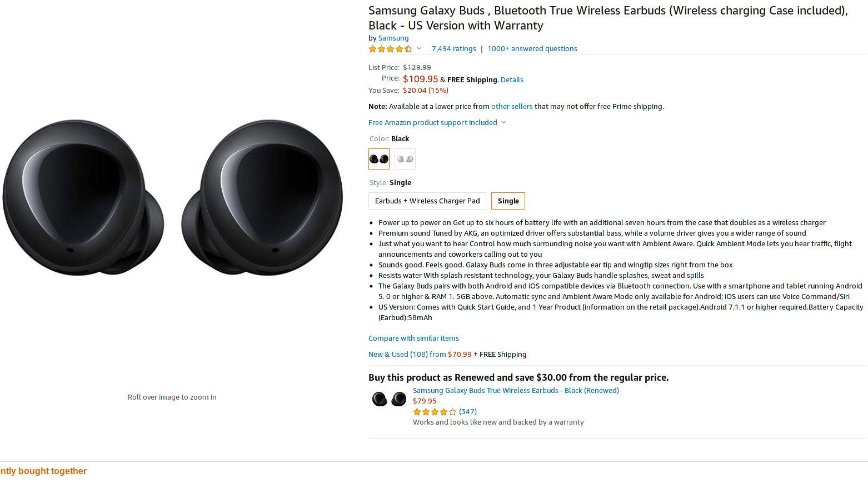Choose Earbuds + Wireless Charger Pad style

coord(427,201)
